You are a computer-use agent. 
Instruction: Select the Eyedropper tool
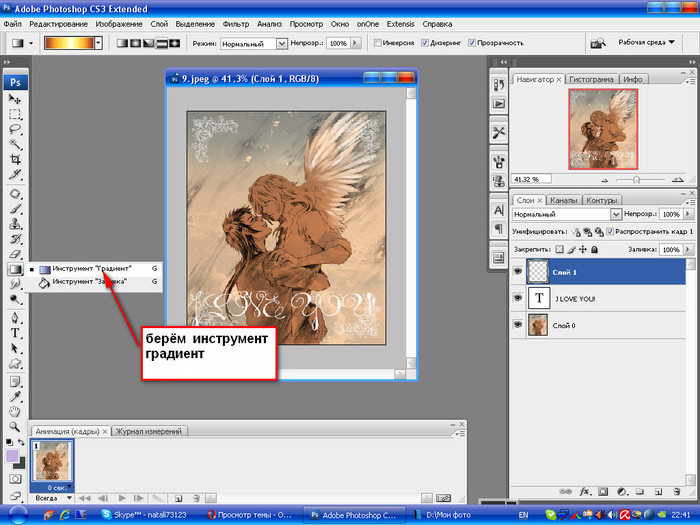[x=15, y=396]
